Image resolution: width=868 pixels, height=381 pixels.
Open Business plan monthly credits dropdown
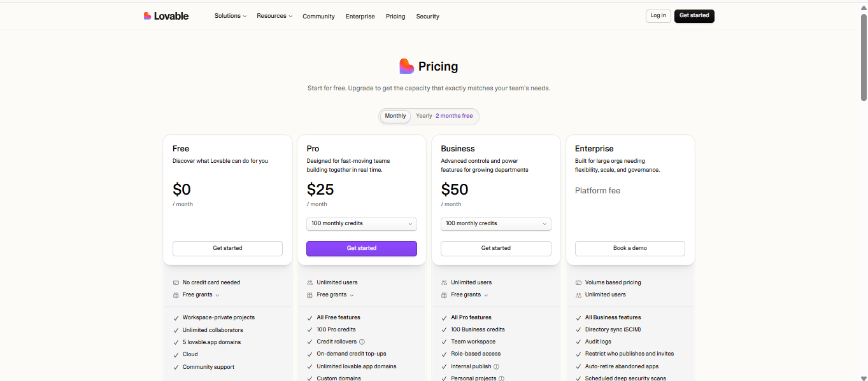pos(496,224)
